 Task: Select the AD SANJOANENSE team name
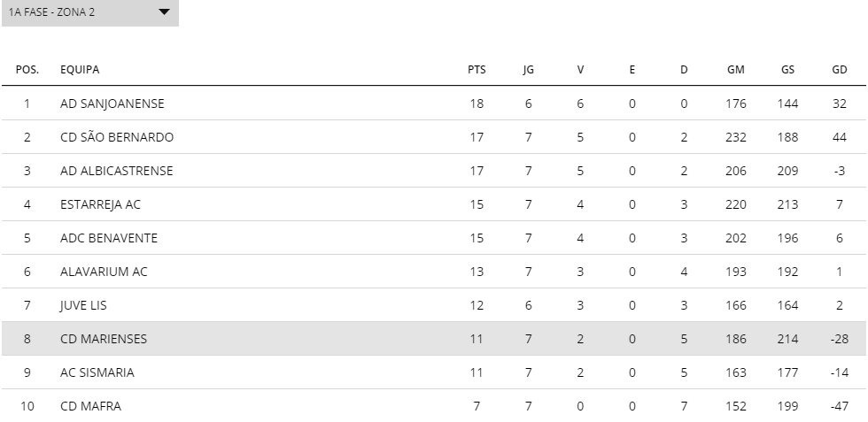tap(112, 104)
